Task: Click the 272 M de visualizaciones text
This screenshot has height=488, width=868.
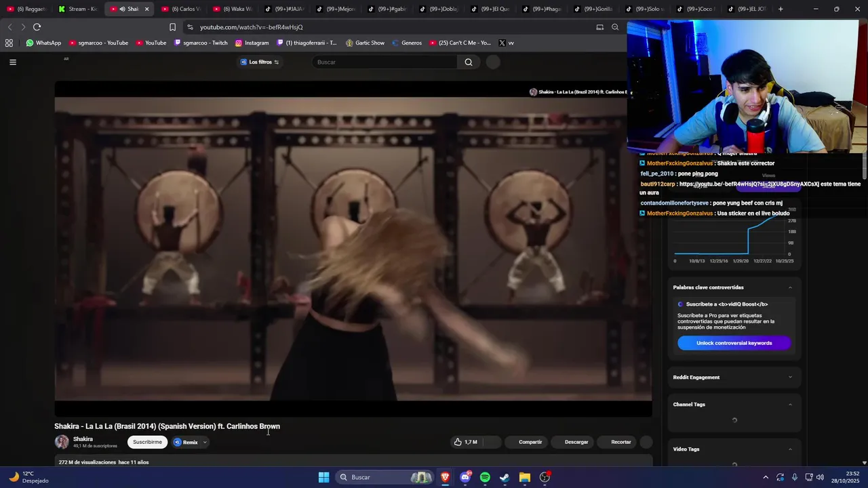Action: [x=87, y=462]
